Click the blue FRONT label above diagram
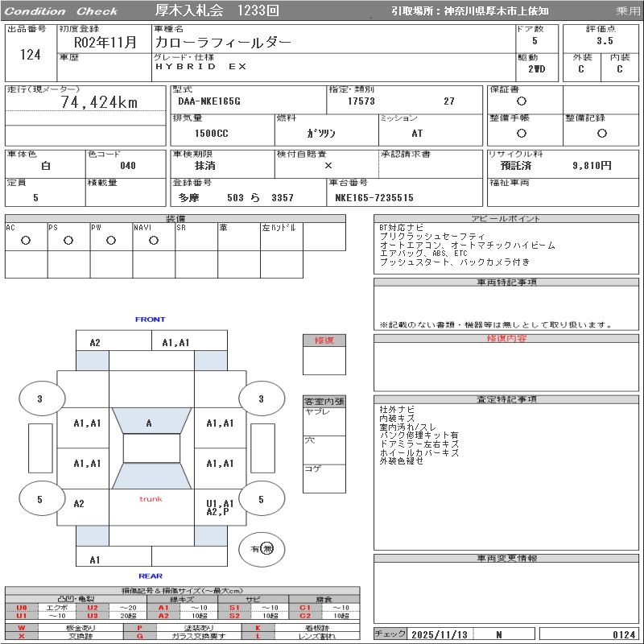Screen dimensions: 644x644 (150, 320)
